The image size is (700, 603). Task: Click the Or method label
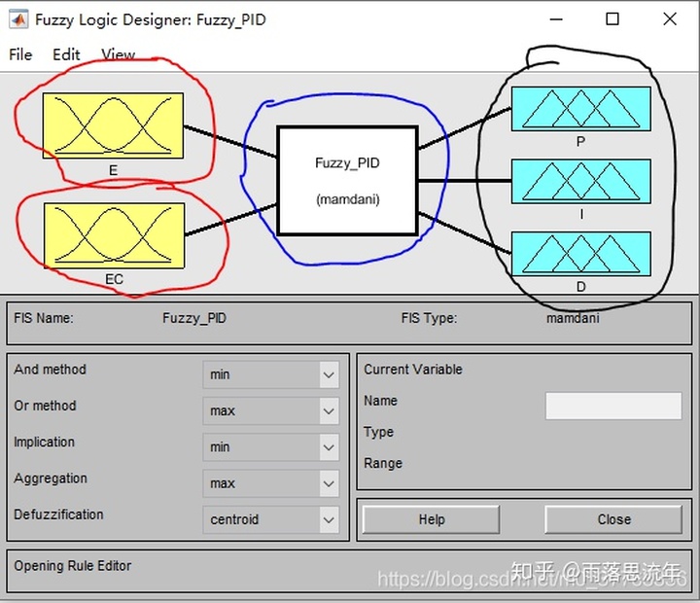[45, 406]
